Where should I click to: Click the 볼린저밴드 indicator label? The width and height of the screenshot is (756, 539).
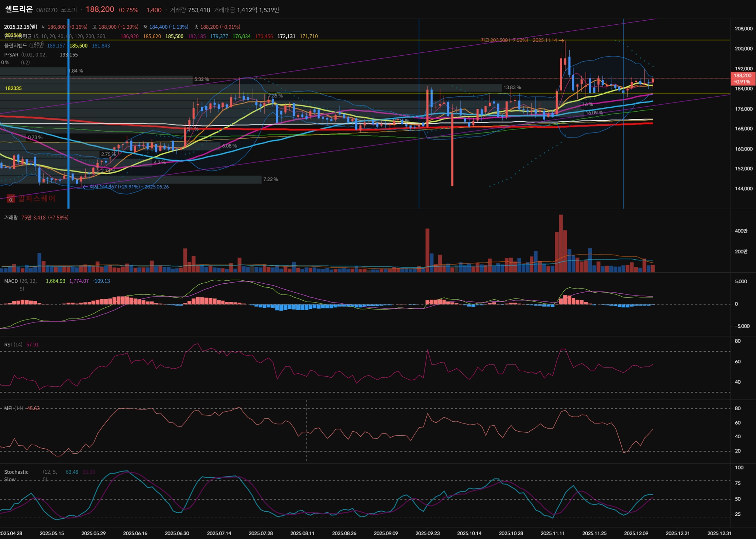point(16,45)
